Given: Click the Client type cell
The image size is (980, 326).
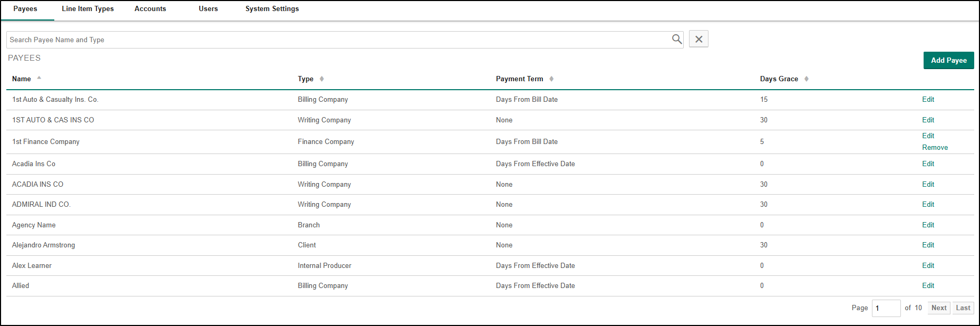Looking at the screenshot, I should pyautogui.click(x=307, y=245).
